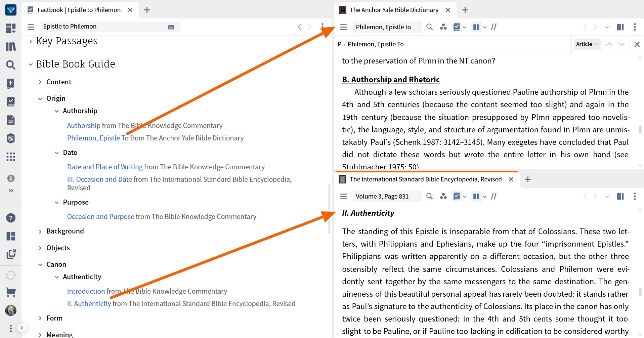Click parallel resources slashes in ISBE toolbar
The image size is (644, 338).
coord(493,196)
